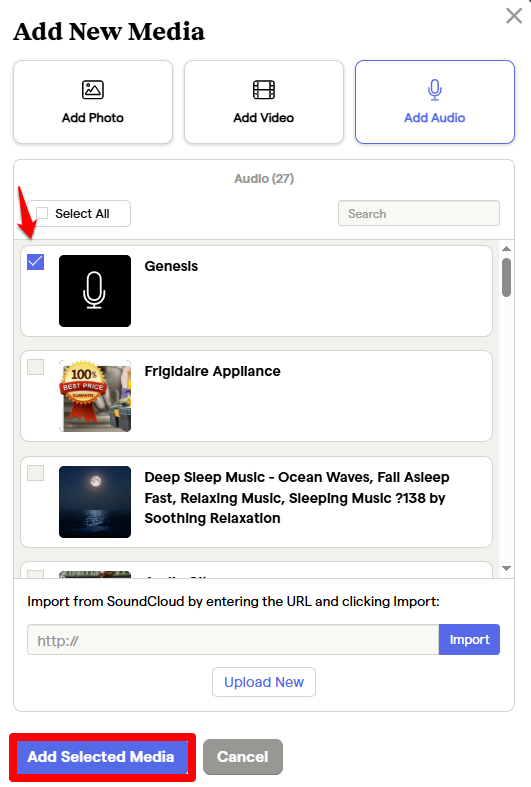Image resolution: width=531 pixels, height=787 pixels.
Task: Click the photo icon in Add Photo
Action: click(x=93, y=90)
